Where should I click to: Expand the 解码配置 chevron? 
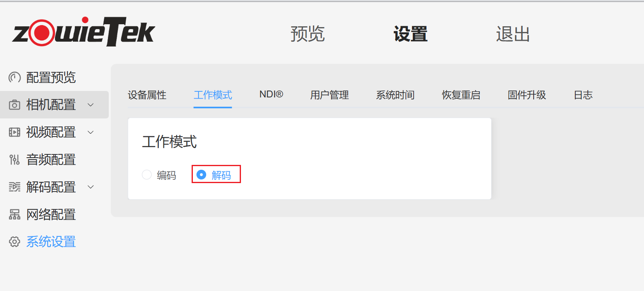91,187
